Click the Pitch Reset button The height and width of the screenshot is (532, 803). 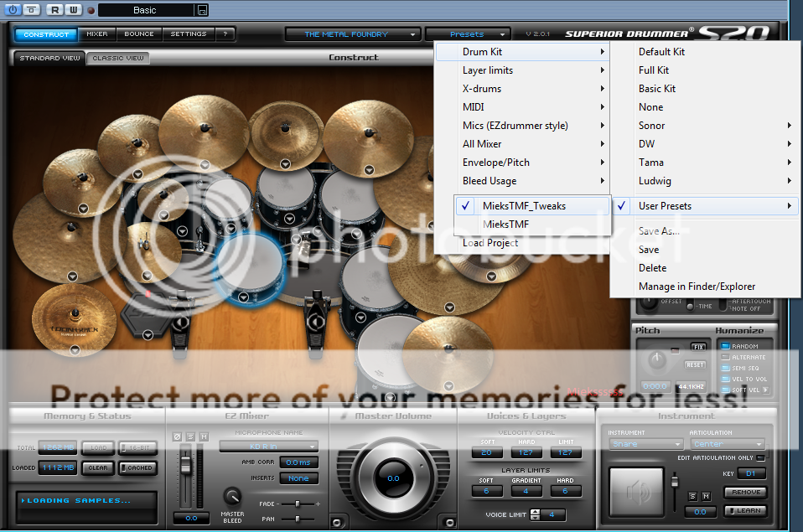695,365
